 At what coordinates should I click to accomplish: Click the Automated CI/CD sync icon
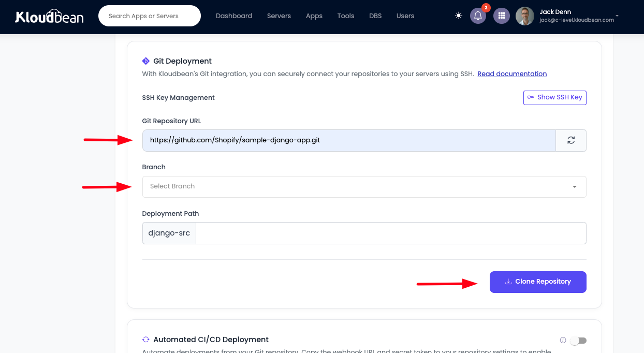click(146, 340)
